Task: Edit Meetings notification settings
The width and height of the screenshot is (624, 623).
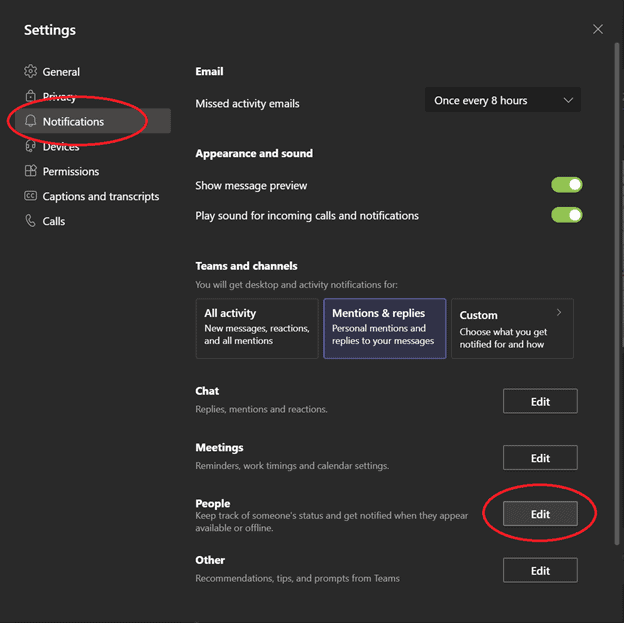Action: [540, 458]
